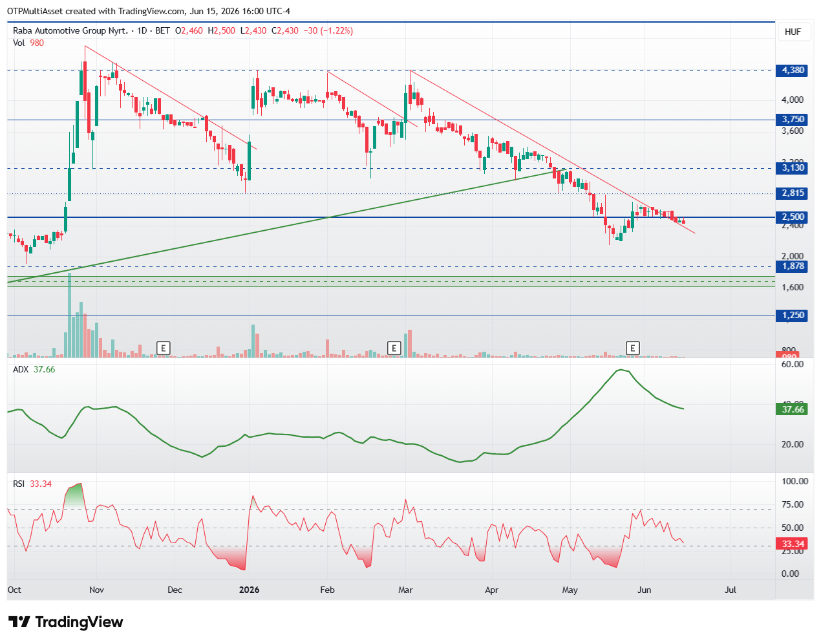Screen dimensions: 821x644
Task: Click the earnings E marker near late February
Action: click(x=394, y=348)
